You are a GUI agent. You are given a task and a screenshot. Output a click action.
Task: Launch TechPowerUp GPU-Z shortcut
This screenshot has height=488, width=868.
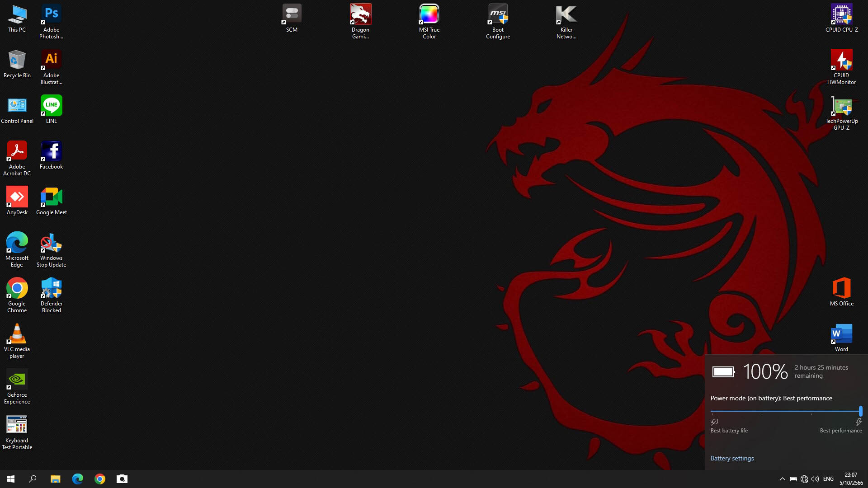tap(841, 113)
